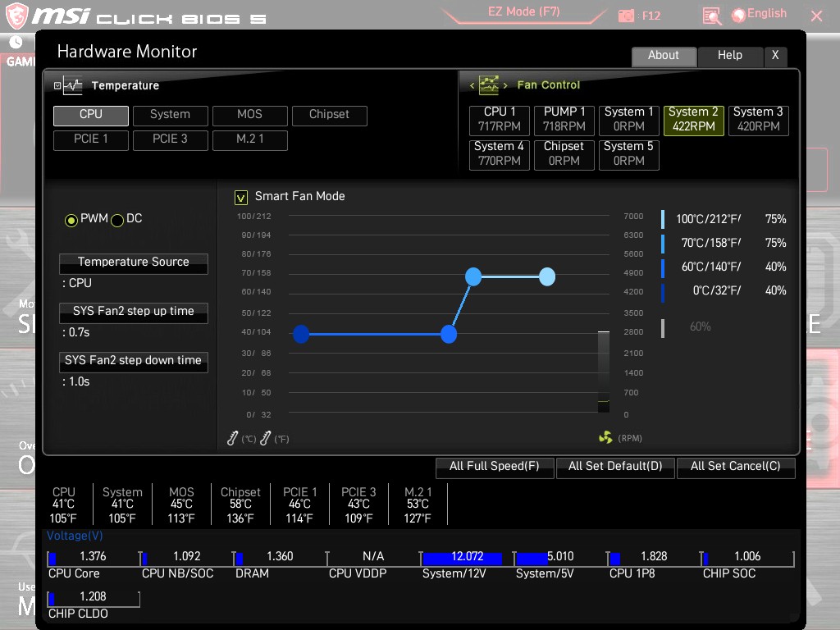Image resolution: width=840 pixels, height=630 pixels.
Task: Switch to Chipset fan tab
Action: (564, 154)
